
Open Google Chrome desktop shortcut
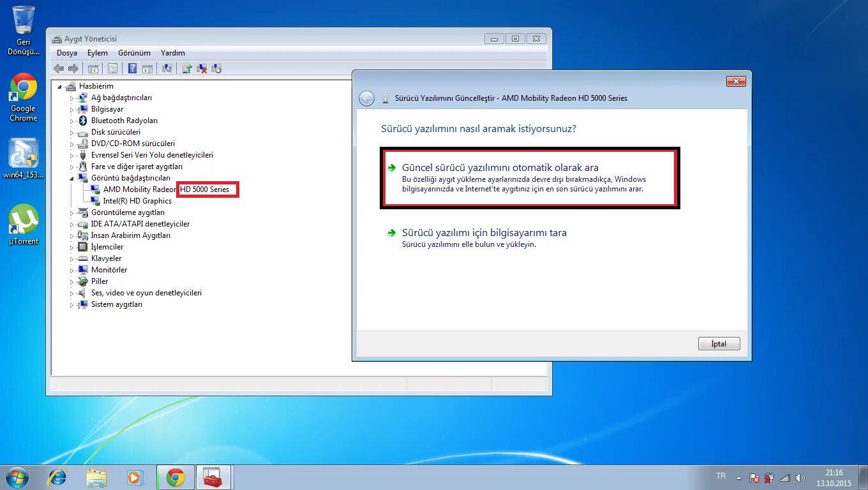click(x=24, y=97)
